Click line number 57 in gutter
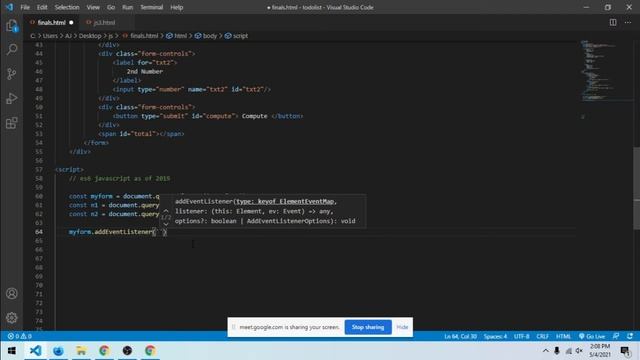The width and height of the screenshot is (640, 360). [x=39, y=169]
